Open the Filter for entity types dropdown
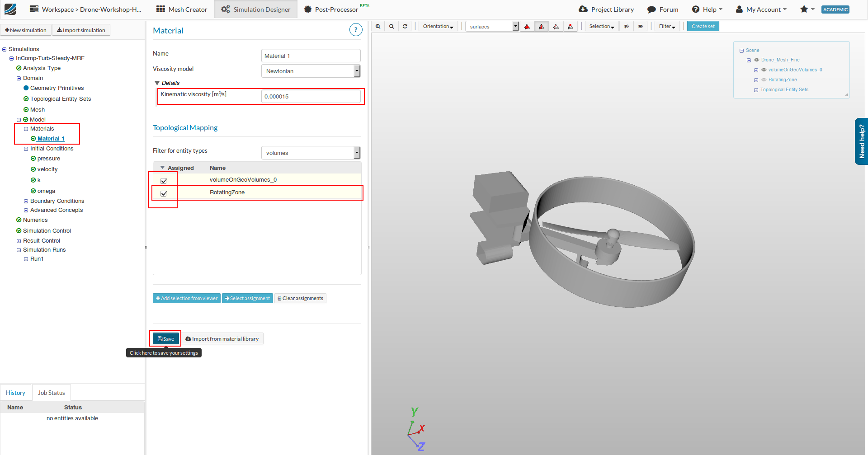 coord(311,153)
